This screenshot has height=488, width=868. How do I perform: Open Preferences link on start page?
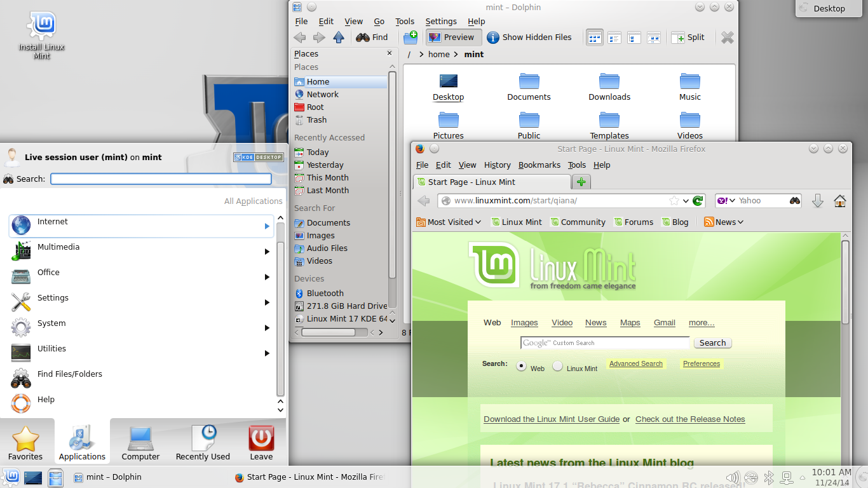(702, 364)
